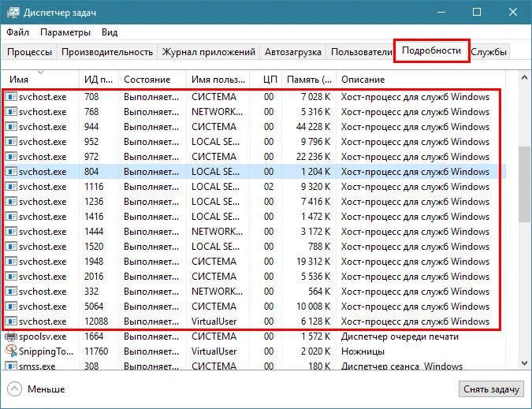The image size is (532, 409).
Task: Sort by the Имя column header
Action: (40, 80)
